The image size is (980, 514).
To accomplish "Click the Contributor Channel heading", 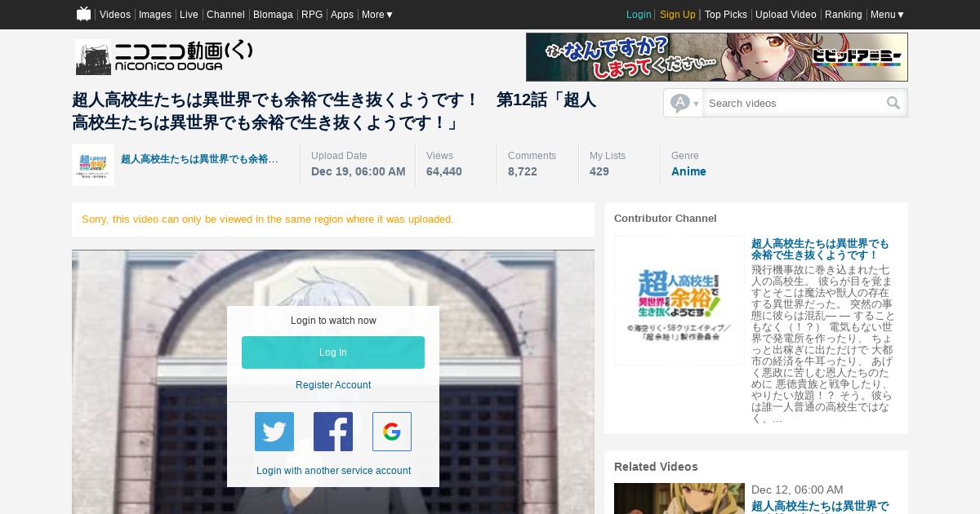I will 666,219.
